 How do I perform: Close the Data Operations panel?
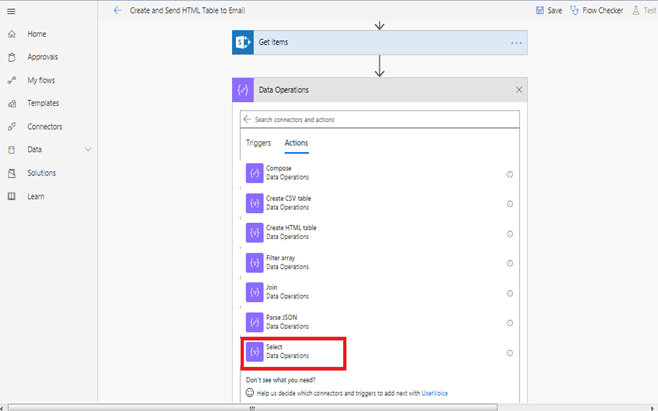[519, 90]
